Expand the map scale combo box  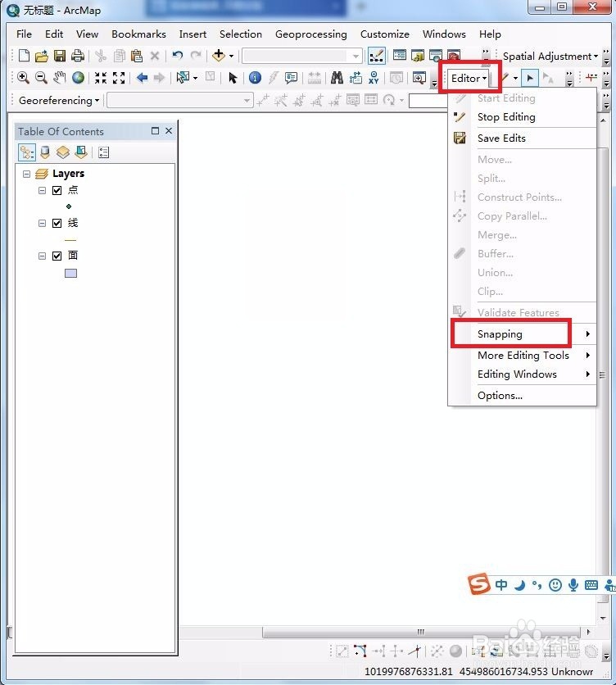(356, 56)
